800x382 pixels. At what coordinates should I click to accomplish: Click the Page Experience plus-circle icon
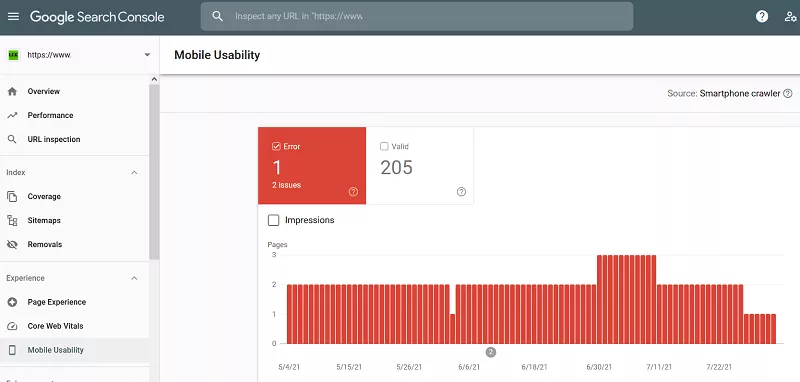click(12, 302)
